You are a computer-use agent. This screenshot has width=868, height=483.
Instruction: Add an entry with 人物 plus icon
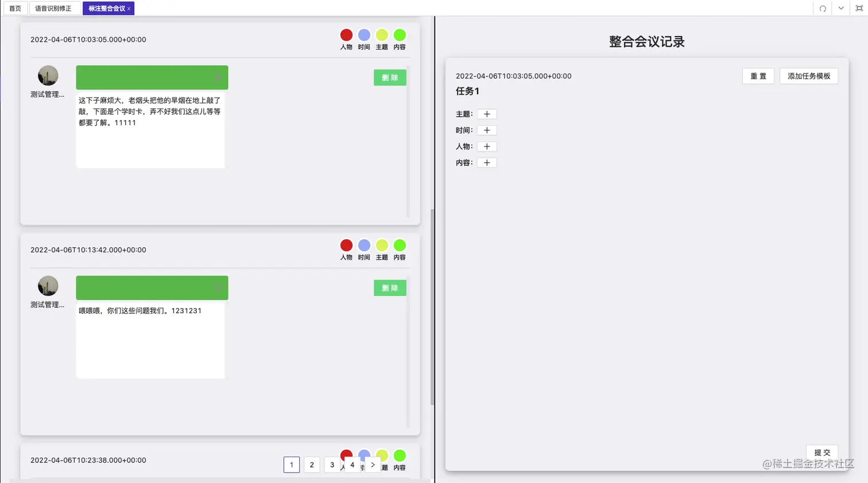point(487,146)
